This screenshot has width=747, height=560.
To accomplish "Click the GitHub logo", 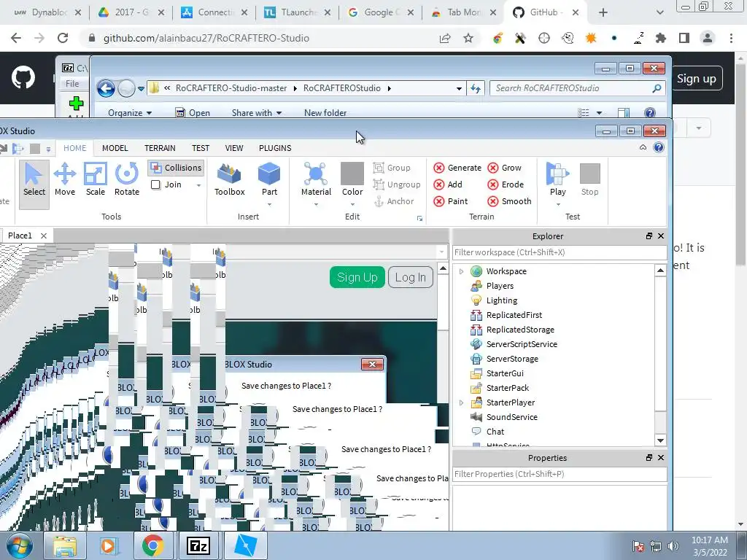I will 23,78.
